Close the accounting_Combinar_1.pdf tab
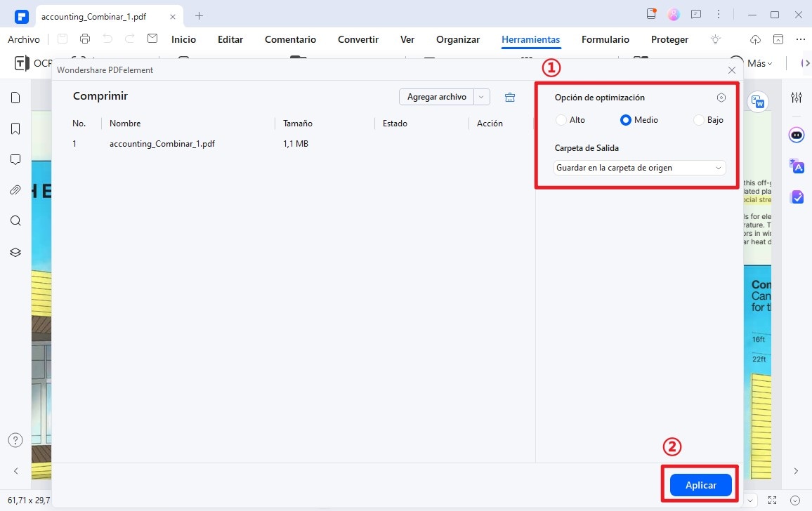Image resolution: width=812 pixels, height=511 pixels. (x=173, y=17)
